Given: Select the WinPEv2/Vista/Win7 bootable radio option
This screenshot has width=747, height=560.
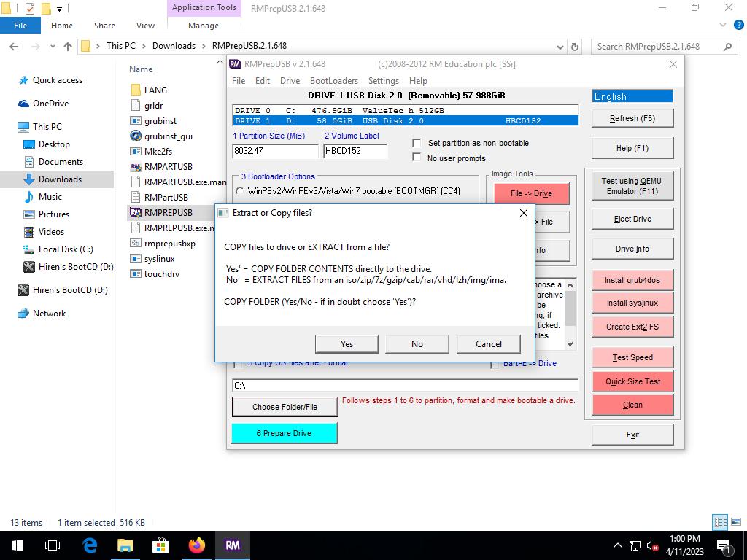Looking at the screenshot, I should pos(239,191).
